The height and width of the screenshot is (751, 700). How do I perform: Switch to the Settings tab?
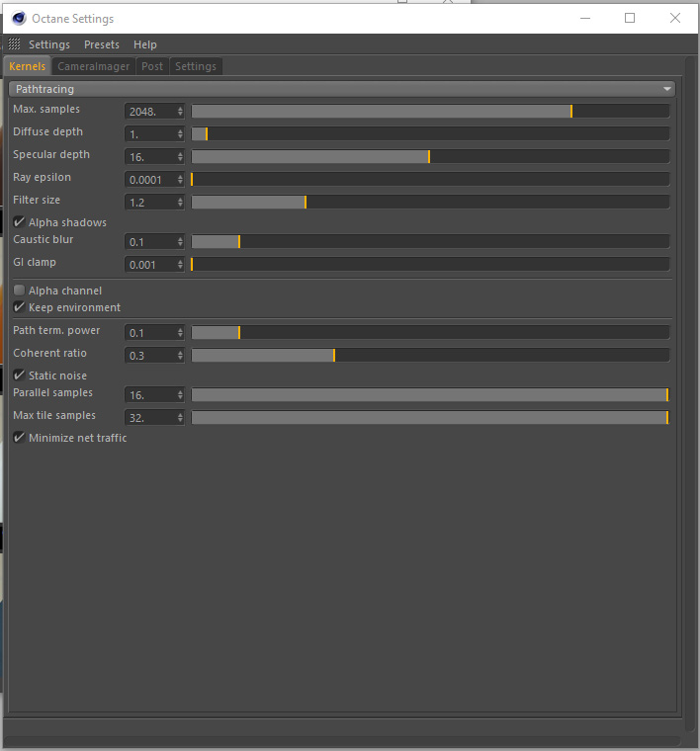pyautogui.click(x=196, y=66)
